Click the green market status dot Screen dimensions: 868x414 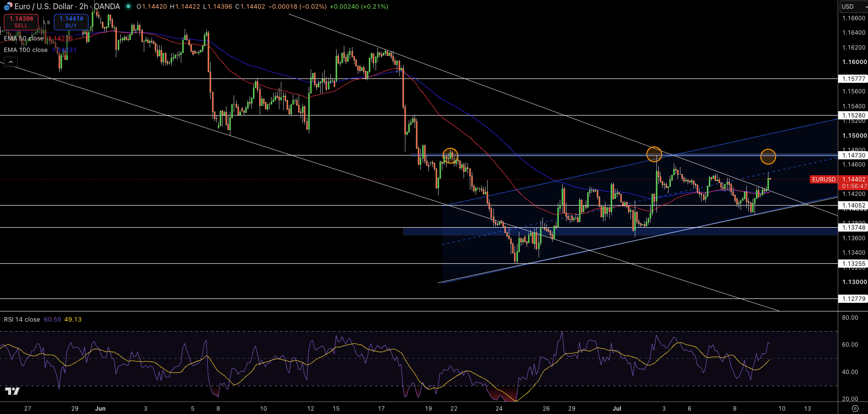128,6
